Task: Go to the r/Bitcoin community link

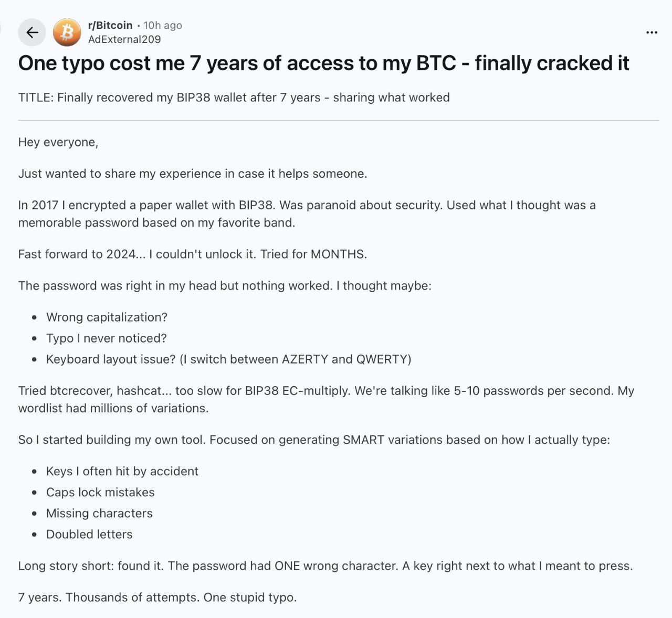Action: pos(110,25)
